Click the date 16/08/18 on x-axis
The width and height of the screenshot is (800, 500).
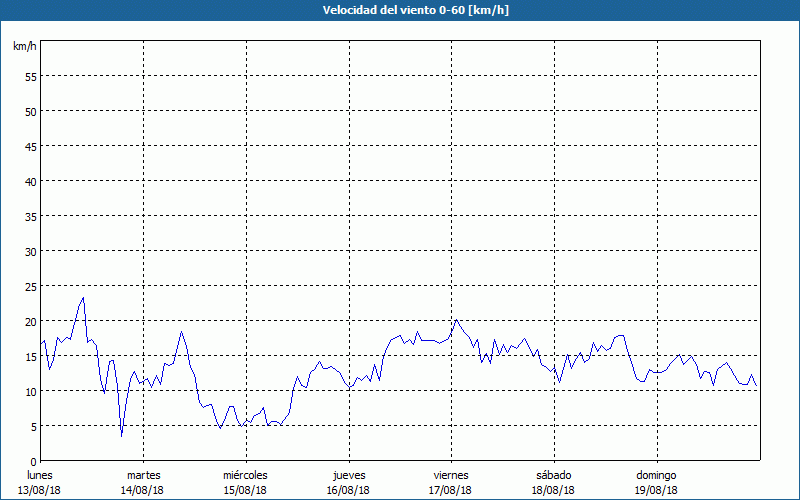348,490
